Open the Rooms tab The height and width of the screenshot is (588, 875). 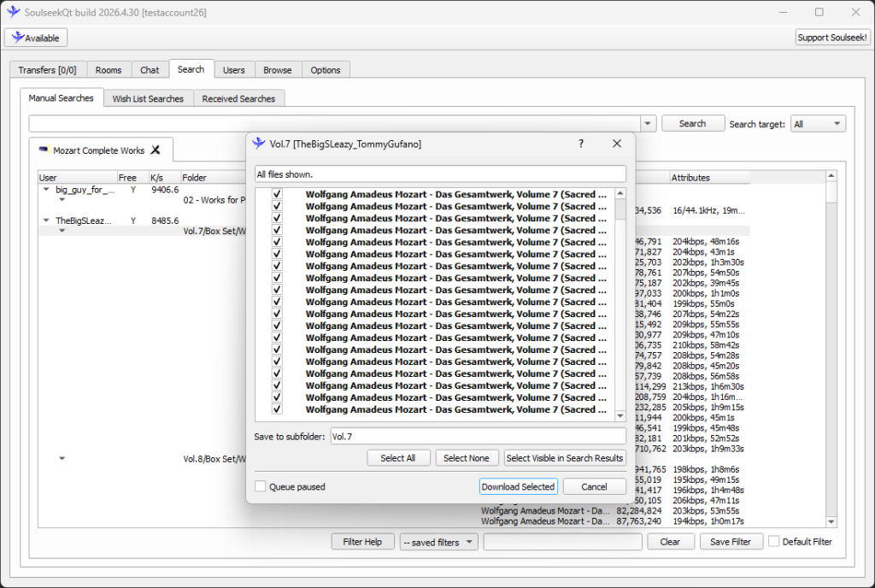(x=109, y=70)
